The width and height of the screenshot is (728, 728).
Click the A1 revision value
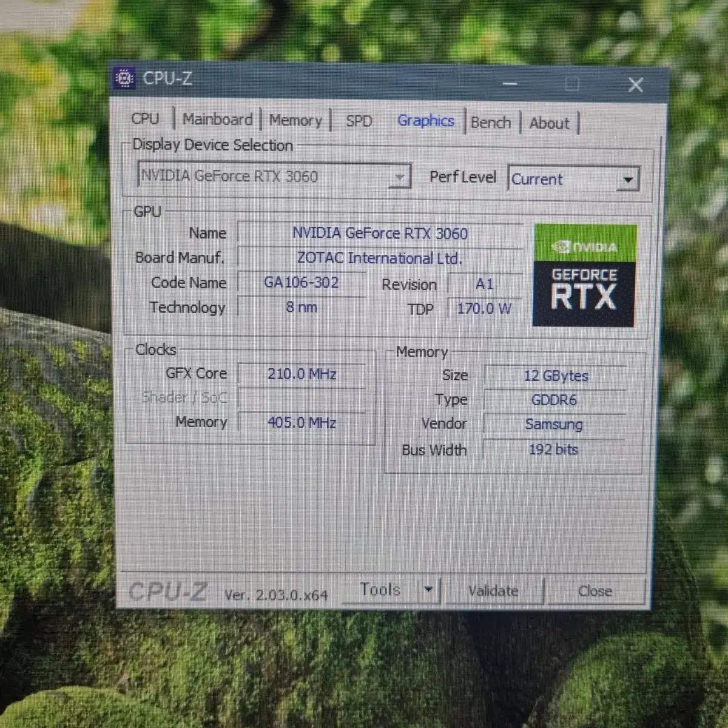tap(485, 284)
